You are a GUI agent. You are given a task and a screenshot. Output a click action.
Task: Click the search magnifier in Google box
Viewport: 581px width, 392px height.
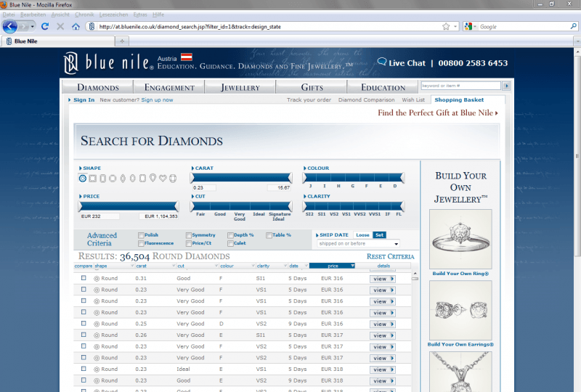coord(573,26)
